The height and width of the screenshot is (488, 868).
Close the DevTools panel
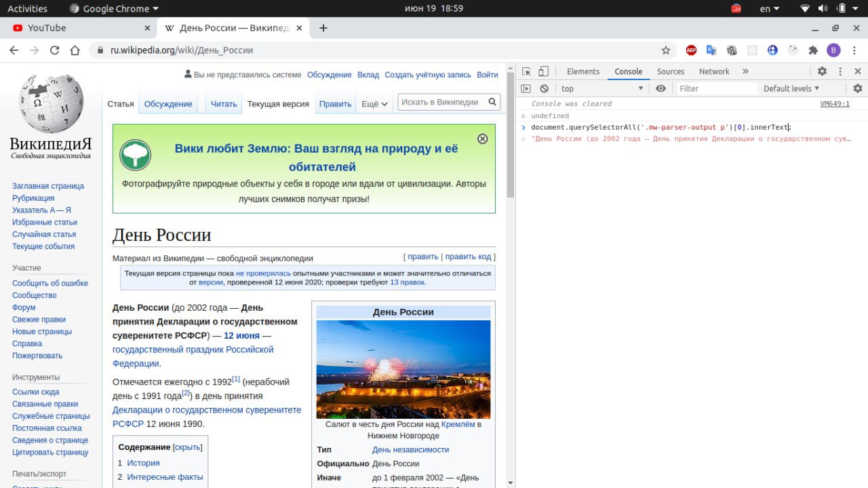click(858, 71)
